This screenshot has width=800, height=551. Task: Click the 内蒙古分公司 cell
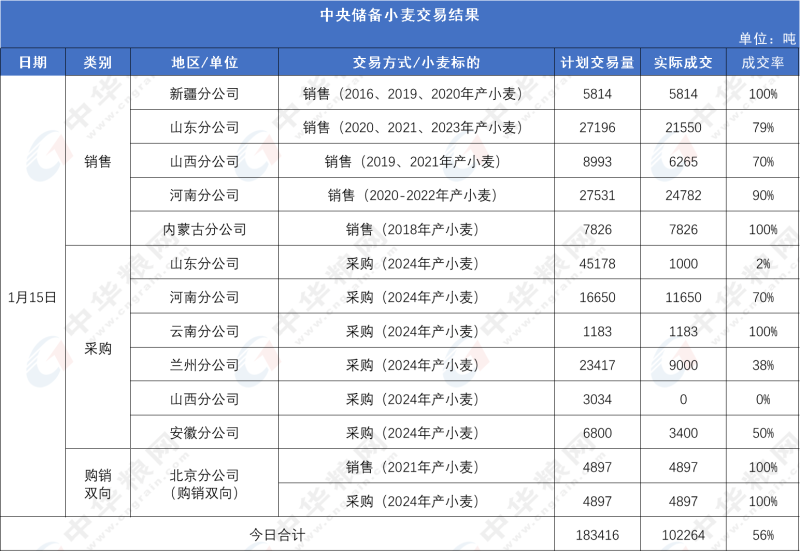coord(204,229)
